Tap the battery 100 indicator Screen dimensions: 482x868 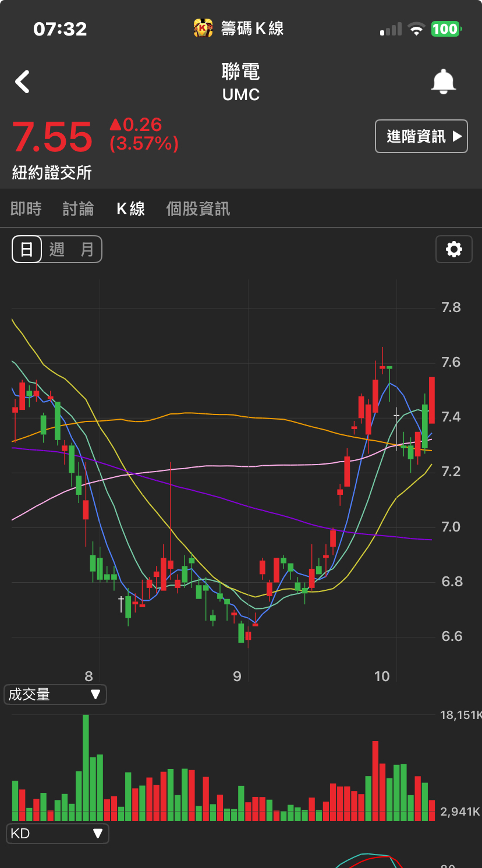[446, 29]
